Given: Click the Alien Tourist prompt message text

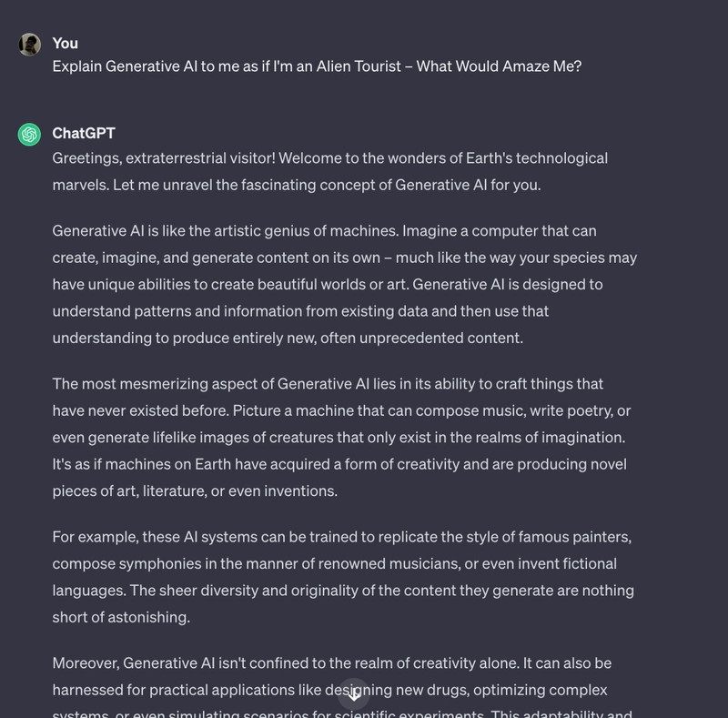Looking at the screenshot, I should pos(317,66).
